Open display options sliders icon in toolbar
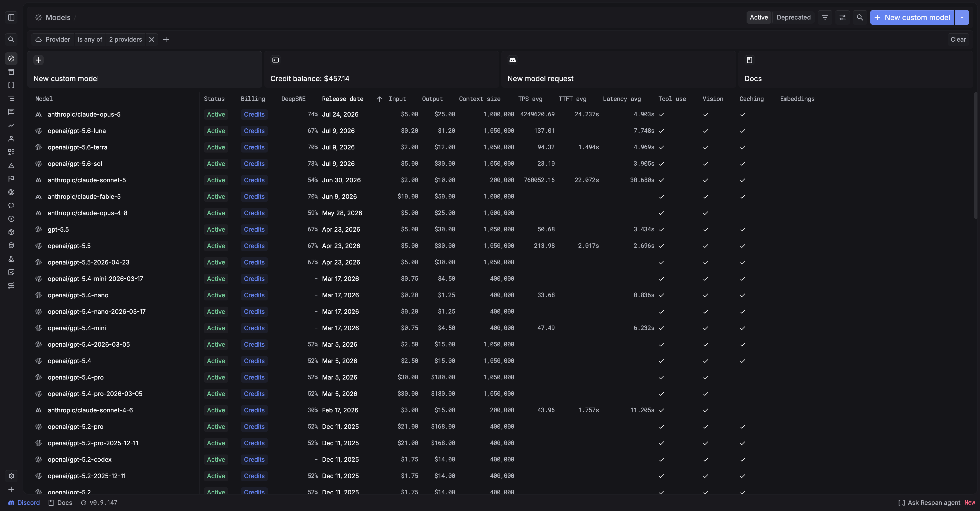Viewport: 980px width, 511px height. click(843, 17)
